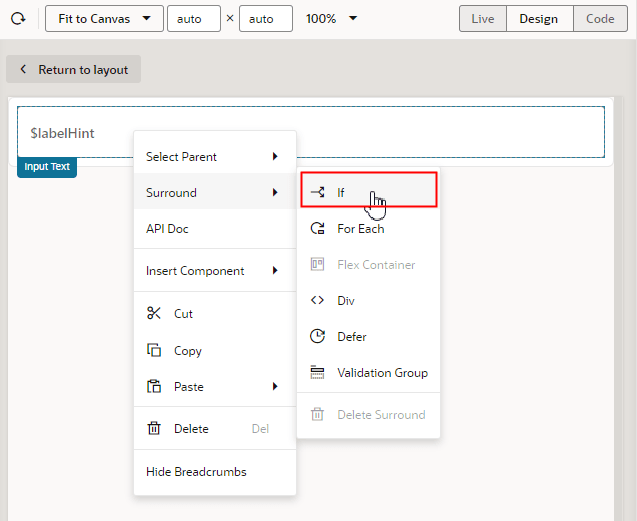Click the Defer clock icon
637x521 pixels.
318,336
